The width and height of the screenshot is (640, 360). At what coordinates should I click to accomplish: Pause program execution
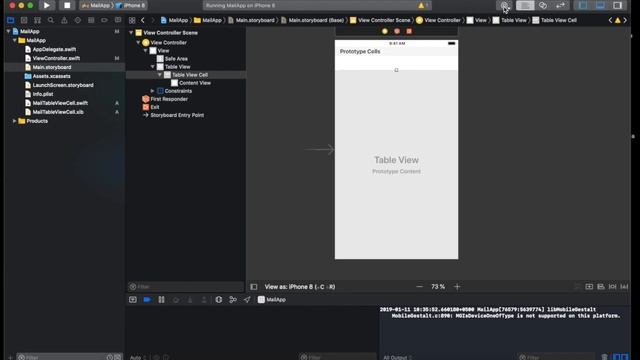click(x=162, y=300)
